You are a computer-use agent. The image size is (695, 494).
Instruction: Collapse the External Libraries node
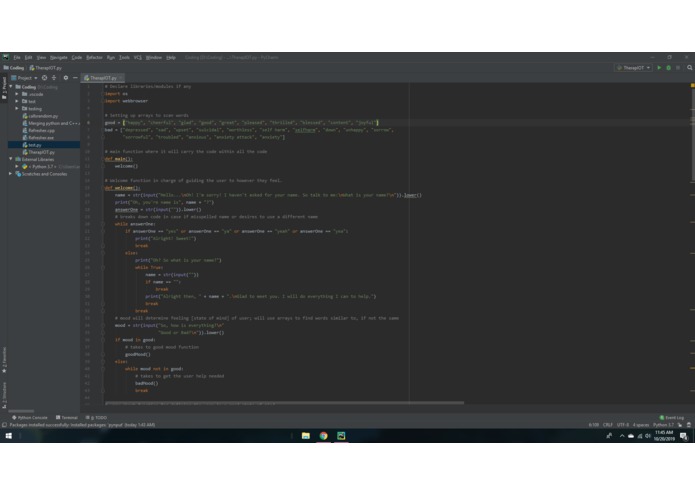(11, 159)
